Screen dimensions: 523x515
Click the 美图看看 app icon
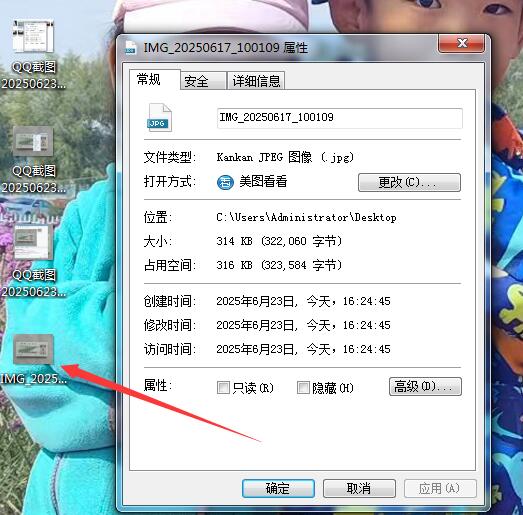[225, 182]
